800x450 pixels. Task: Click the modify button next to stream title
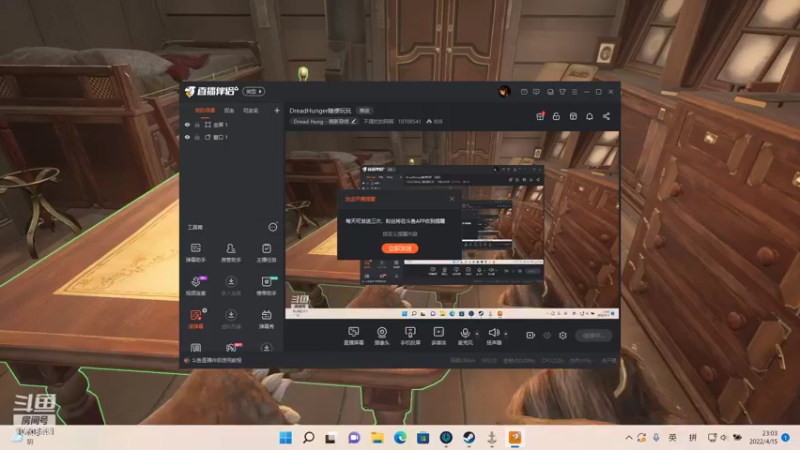[364, 110]
